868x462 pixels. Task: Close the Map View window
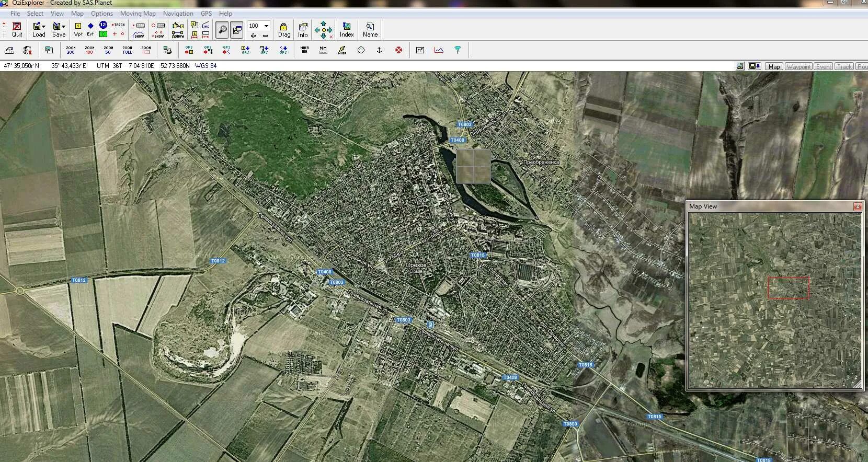coord(858,206)
